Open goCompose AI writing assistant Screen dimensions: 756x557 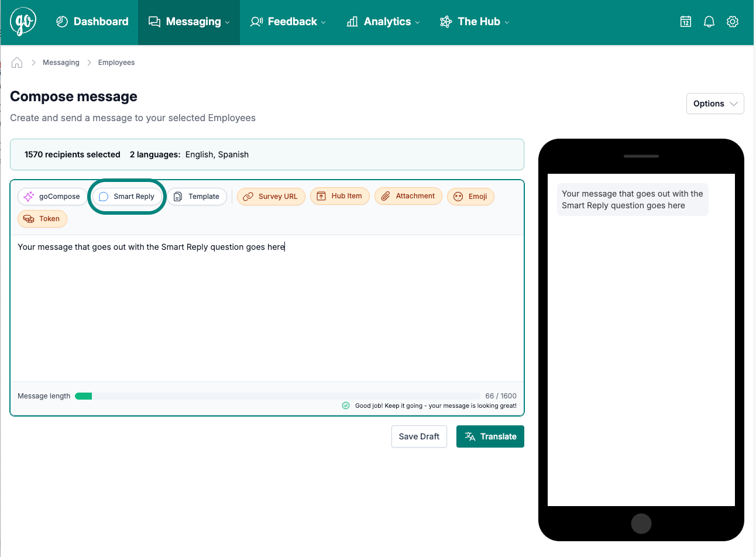click(x=51, y=197)
